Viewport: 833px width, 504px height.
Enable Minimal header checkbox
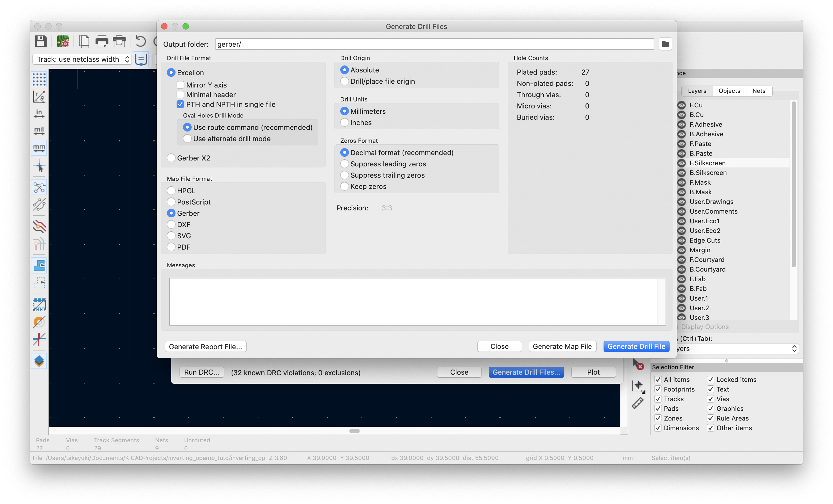(180, 95)
